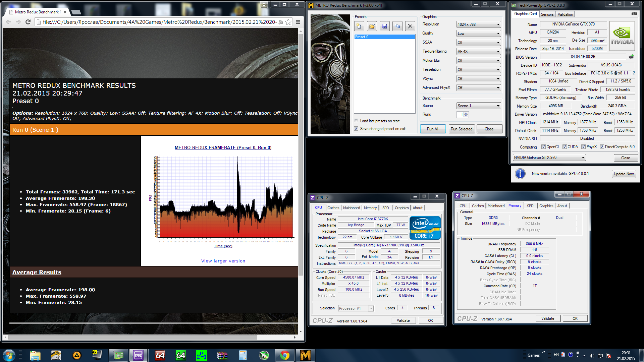Click the save preset floppy icon
This screenshot has height=362, width=644.
[x=384, y=26]
